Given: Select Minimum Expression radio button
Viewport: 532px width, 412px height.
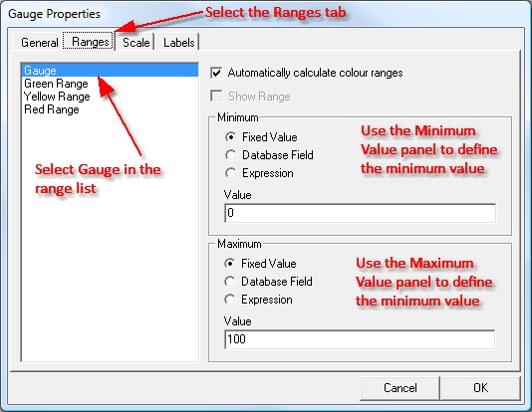Looking at the screenshot, I should (x=230, y=173).
